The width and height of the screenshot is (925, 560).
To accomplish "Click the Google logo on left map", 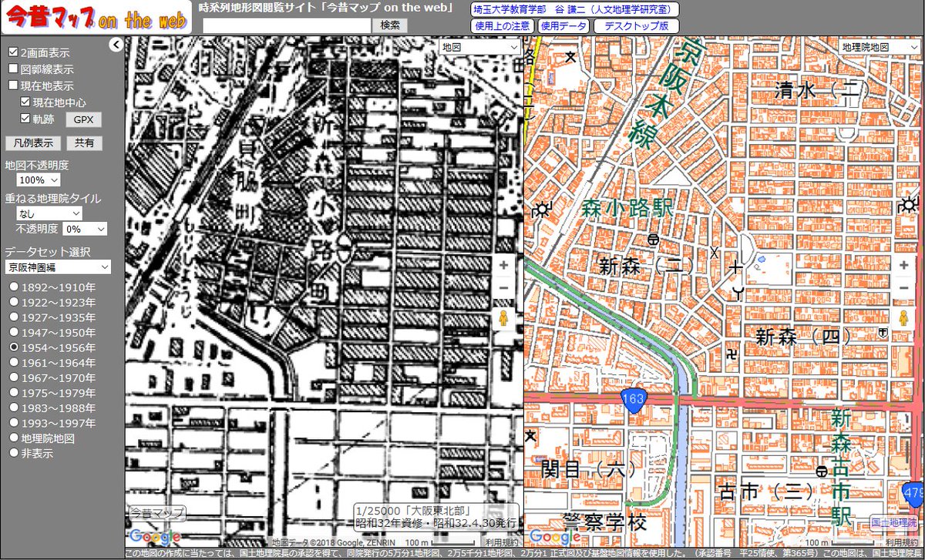I will [155, 537].
